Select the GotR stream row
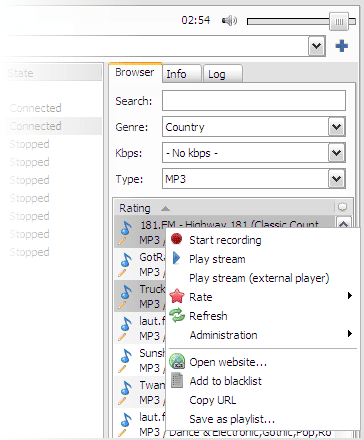 click(140, 264)
